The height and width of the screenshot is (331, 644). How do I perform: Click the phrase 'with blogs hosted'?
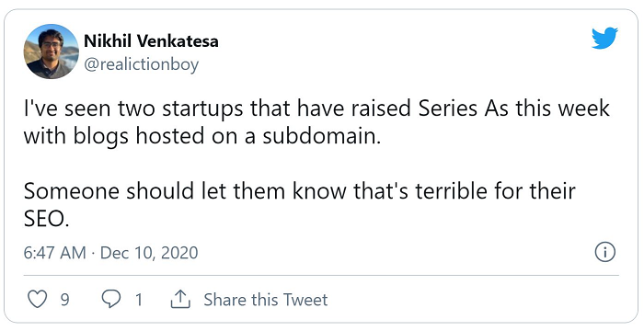[x=114, y=136]
